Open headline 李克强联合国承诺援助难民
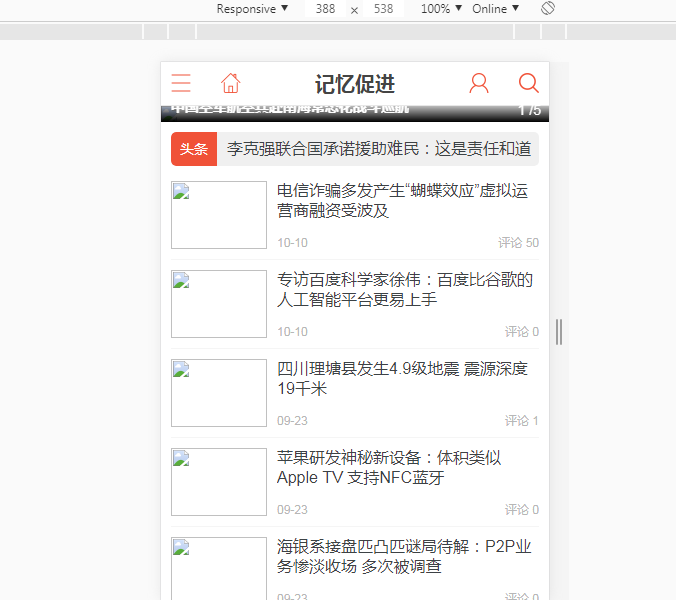The image size is (676, 600). coord(379,149)
